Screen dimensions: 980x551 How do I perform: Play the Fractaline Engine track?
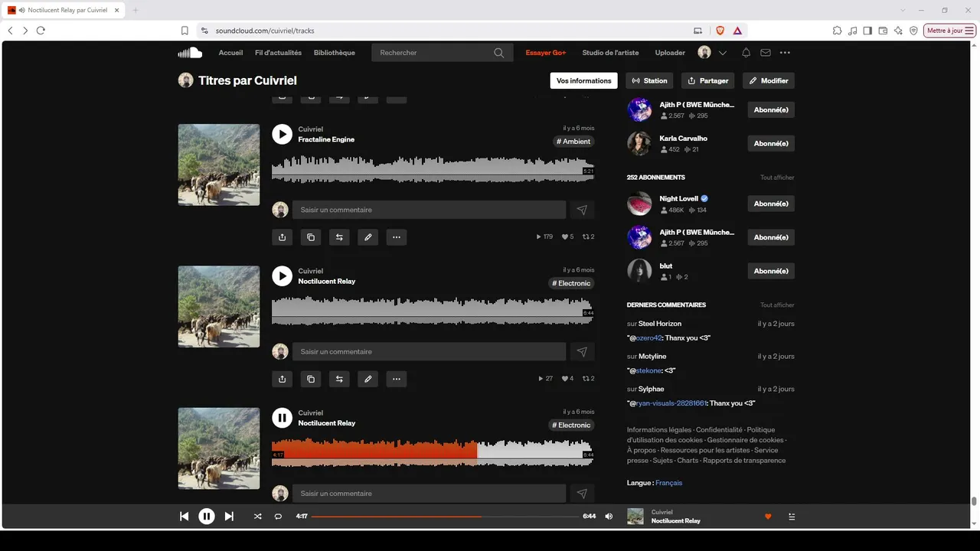point(282,135)
